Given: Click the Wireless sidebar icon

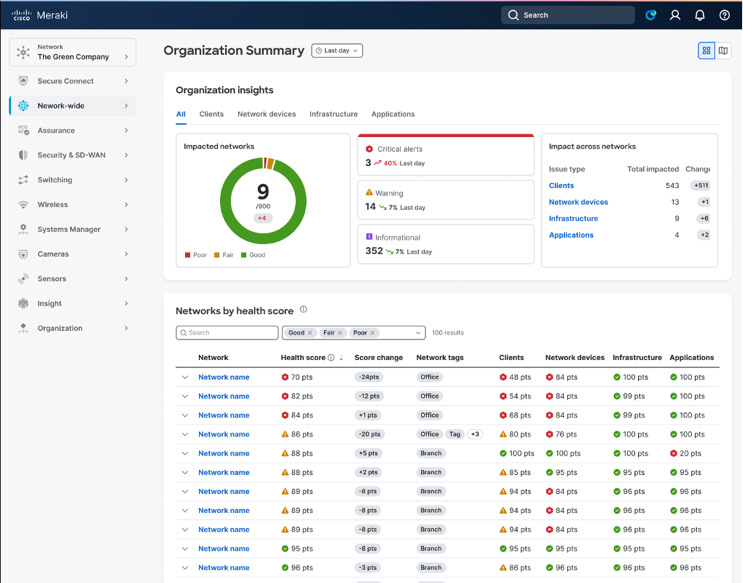Looking at the screenshot, I should (x=23, y=205).
